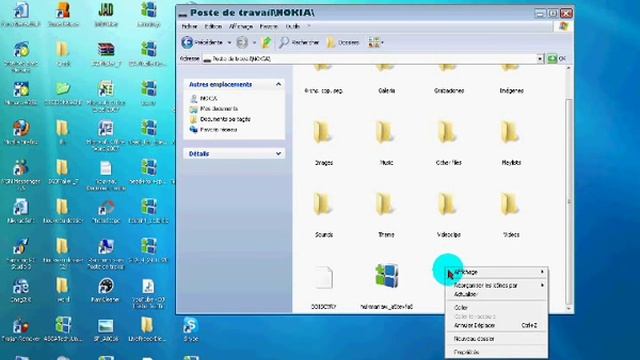Open the Fichier menu

click(x=189, y=27)
